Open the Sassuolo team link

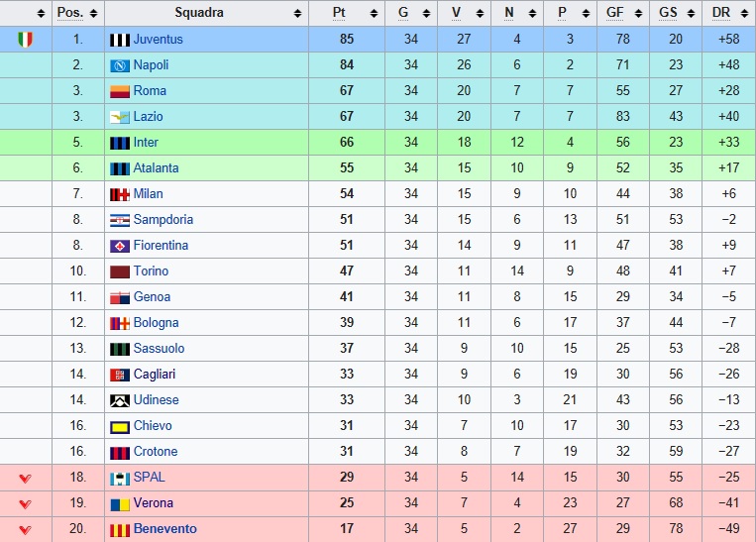[x=159, y=348]
